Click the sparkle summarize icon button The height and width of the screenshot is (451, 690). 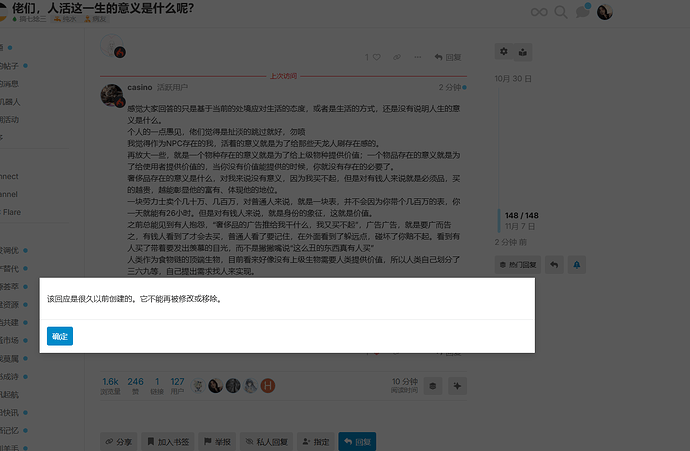click(457, 386)
